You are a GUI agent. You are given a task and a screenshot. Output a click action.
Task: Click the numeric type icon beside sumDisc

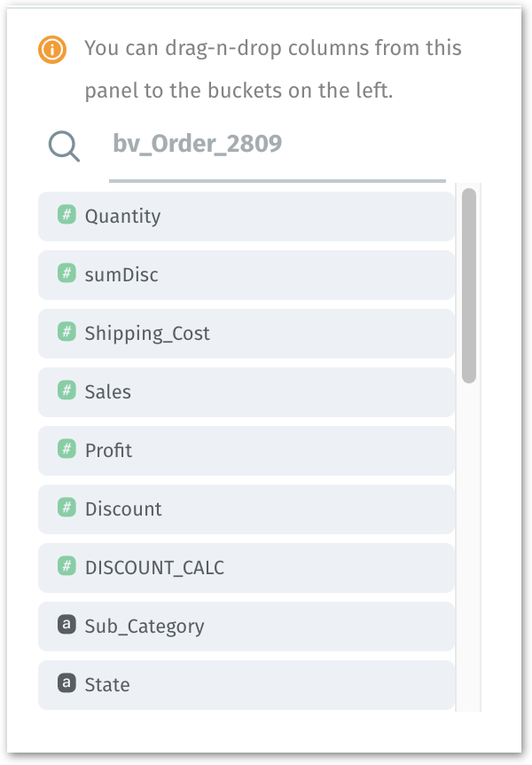pos(66,273)
